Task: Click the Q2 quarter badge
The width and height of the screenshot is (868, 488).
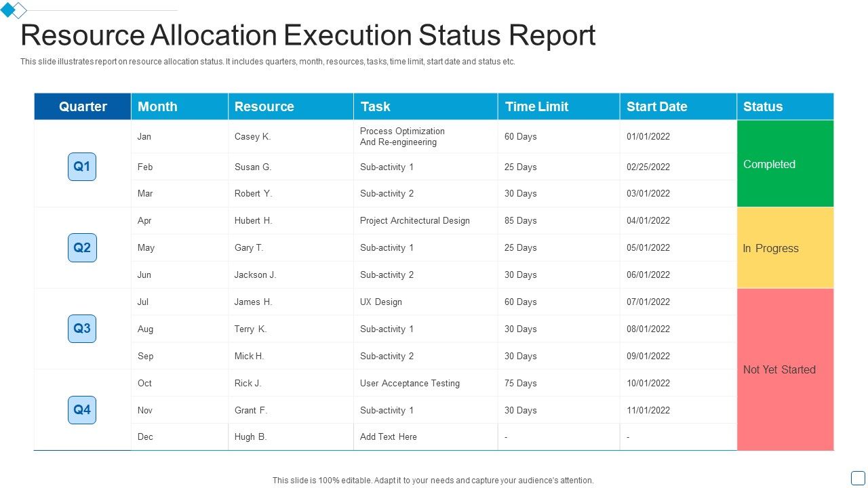Action: tap(81, 247)
